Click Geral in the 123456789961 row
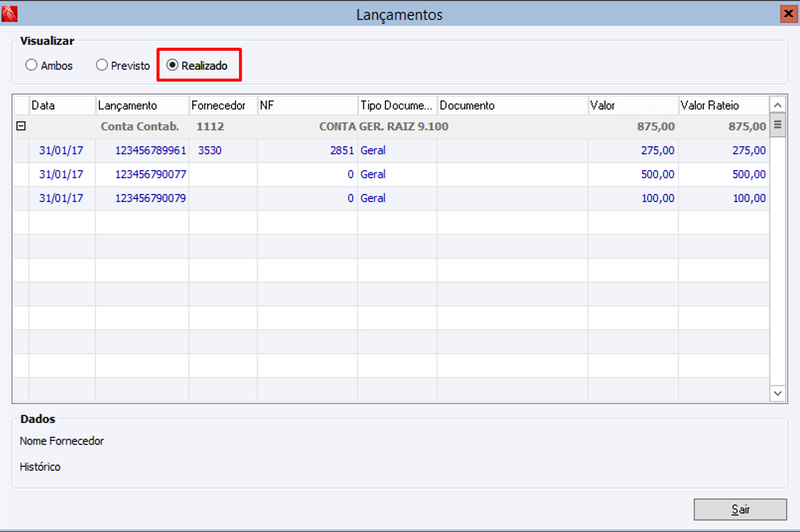This screenshot has width=800, height=532. tap(373, 150)
